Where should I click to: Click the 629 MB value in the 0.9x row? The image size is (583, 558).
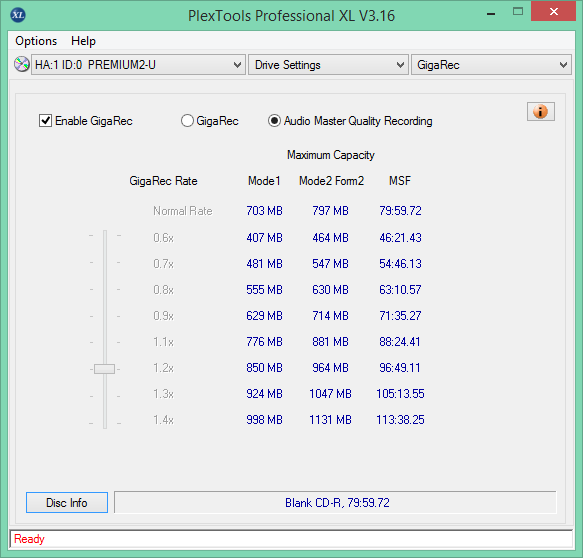[264, 316]
